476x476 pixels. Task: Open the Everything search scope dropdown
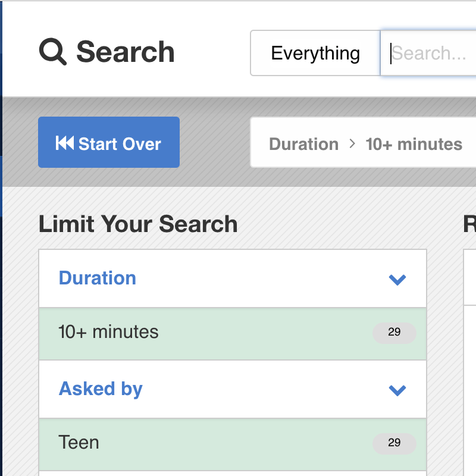click(x=315, y=53)
